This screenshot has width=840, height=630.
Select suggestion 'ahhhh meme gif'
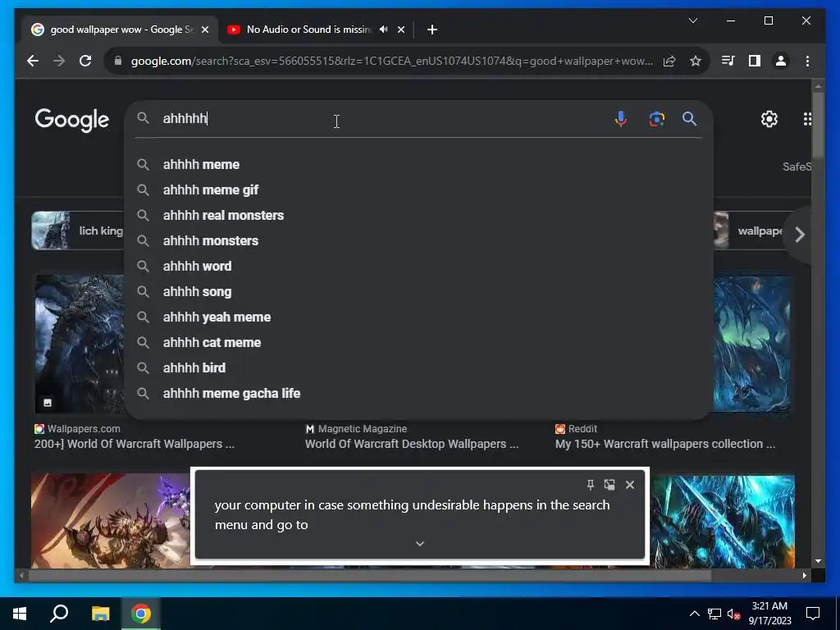coord(418,189)
